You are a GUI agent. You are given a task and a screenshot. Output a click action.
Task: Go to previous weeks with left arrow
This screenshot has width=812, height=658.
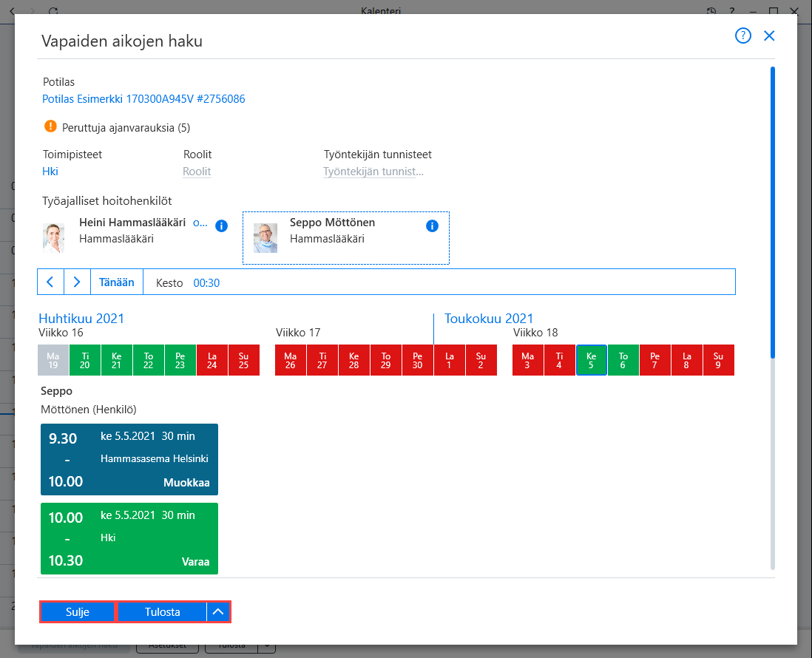pos(51,282)
